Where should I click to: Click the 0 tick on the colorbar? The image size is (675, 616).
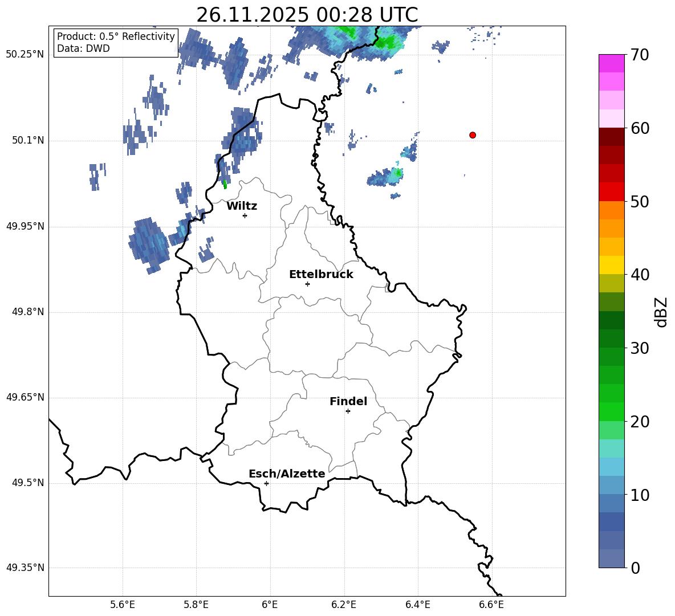pos(635,568)
